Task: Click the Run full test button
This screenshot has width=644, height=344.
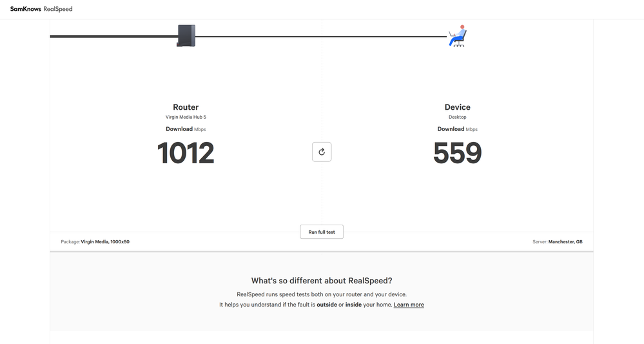Action: (x=322, y=232)
